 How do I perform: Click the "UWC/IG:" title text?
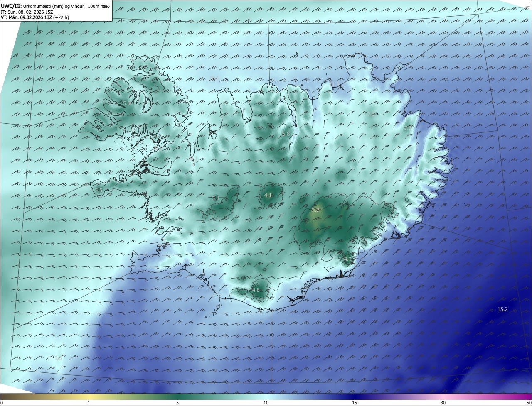point(11,6)
